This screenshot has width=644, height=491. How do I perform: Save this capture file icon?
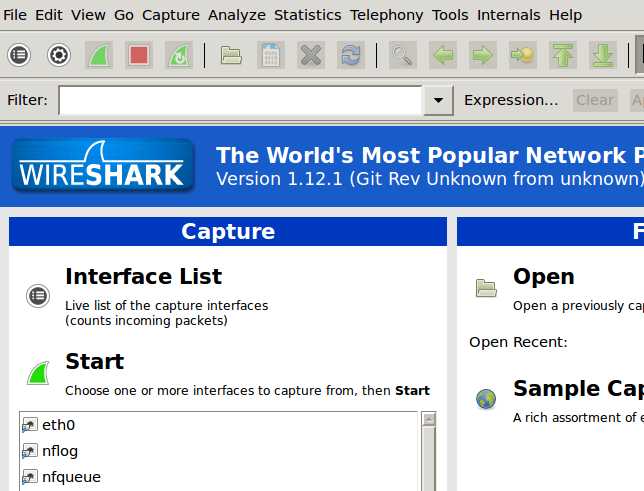click(271, 55)
